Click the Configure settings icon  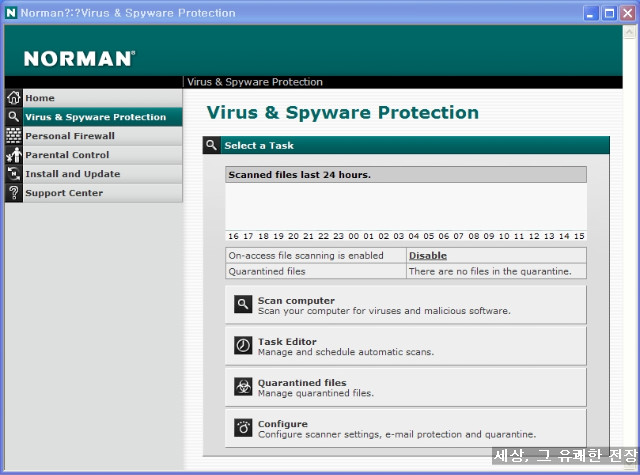(243, 428)
